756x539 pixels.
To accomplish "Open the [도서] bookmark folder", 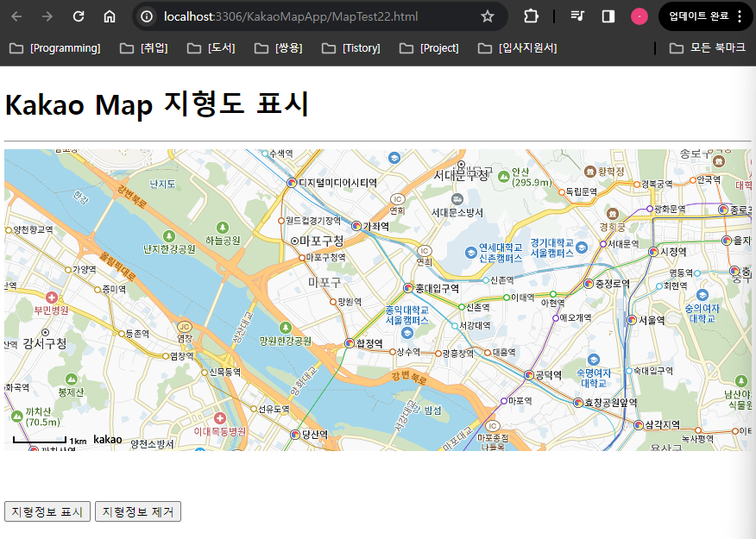I will (x=211, y=48).
